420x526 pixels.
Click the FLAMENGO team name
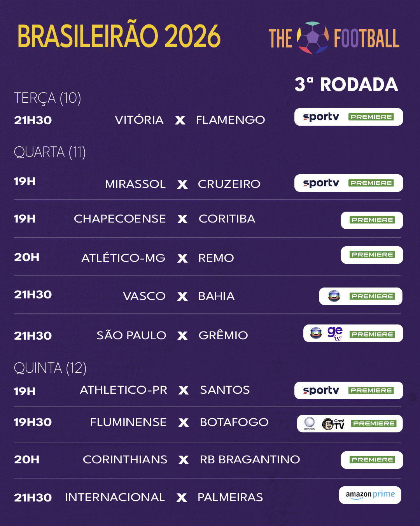coord(231,120)
